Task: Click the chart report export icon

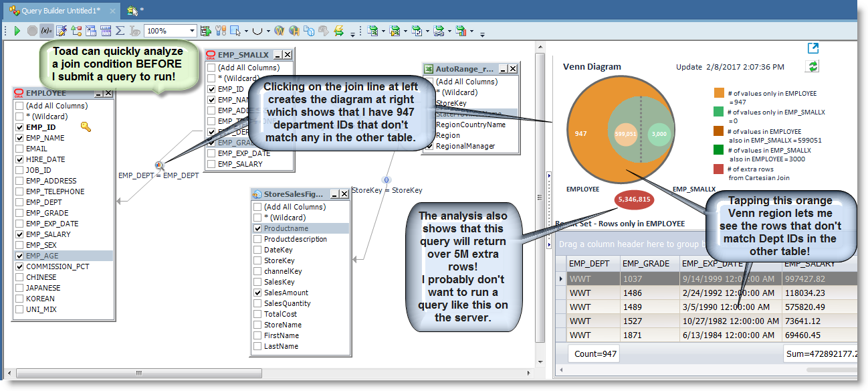Action: tap(461, 31)
